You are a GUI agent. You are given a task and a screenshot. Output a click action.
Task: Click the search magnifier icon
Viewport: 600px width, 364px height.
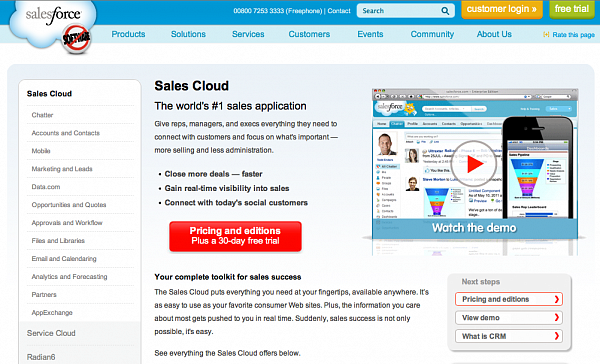pos(445,11)
